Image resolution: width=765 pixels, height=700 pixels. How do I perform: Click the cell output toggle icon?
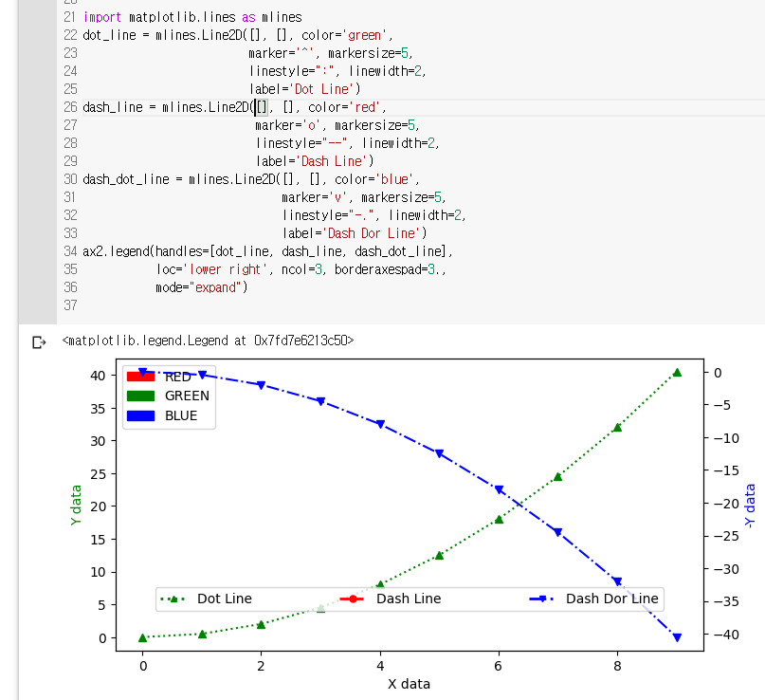click(39, 342)
